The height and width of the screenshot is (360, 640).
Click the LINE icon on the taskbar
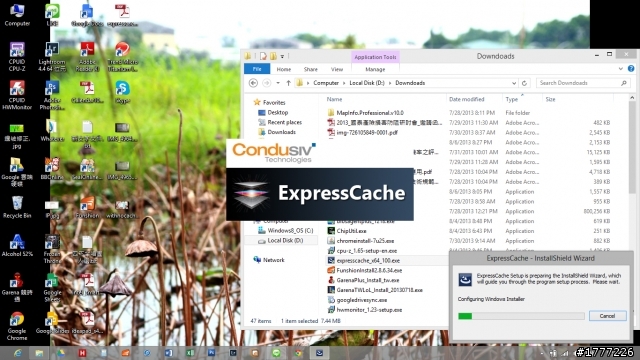(x=276, y=353)
